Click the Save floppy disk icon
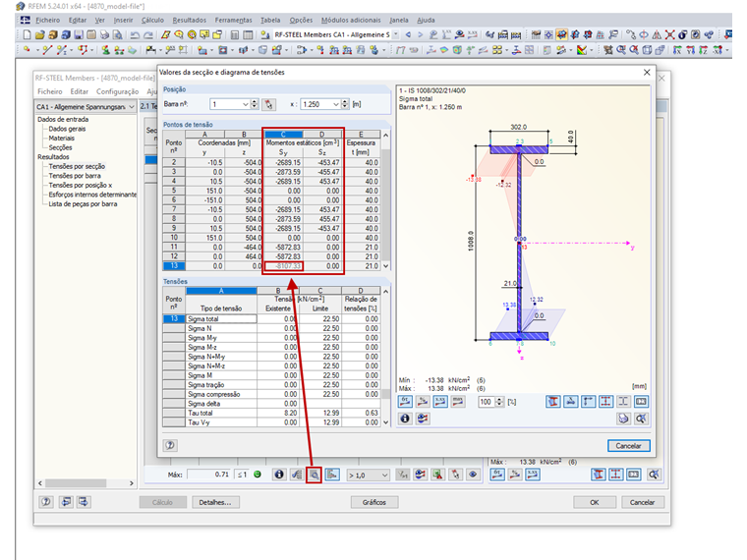The image size is (747, 560). click(x=79, y=34)
